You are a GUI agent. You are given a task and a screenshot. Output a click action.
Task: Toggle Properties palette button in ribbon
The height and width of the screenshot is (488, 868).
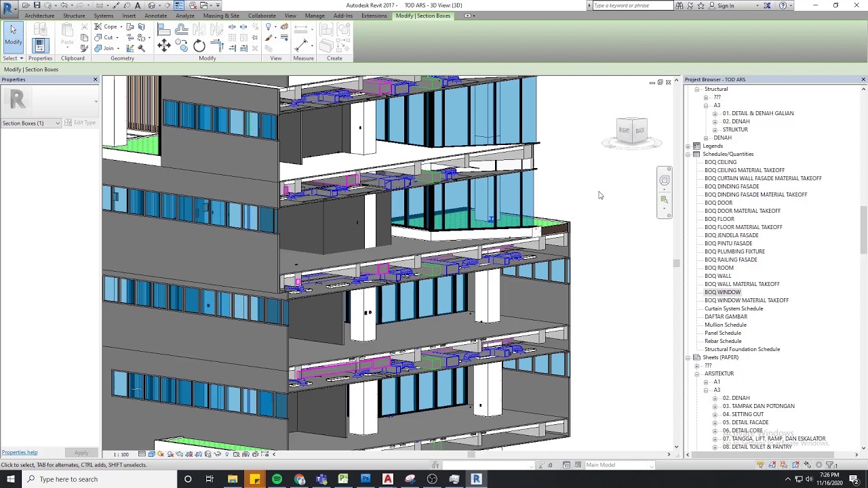click(40, 45)
